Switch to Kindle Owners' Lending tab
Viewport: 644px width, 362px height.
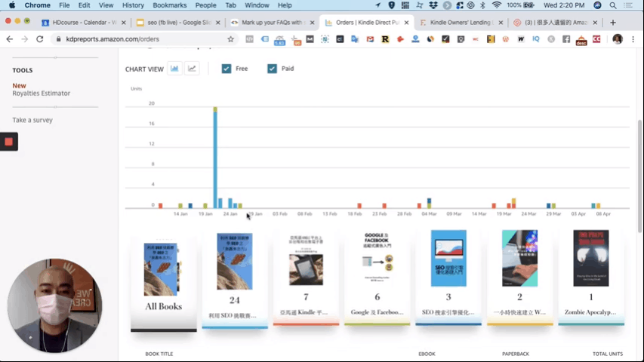(461, 23)
